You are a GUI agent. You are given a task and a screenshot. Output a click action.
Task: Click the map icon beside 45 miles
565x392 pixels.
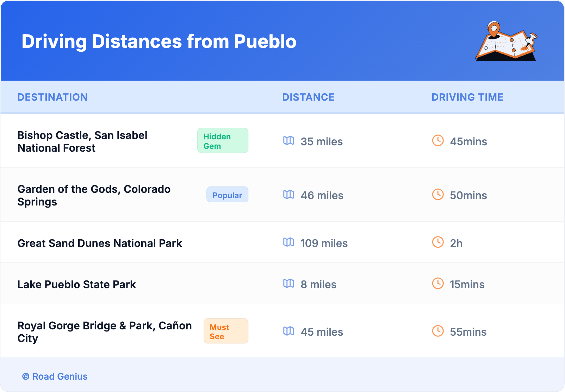[x=288, y=331]
